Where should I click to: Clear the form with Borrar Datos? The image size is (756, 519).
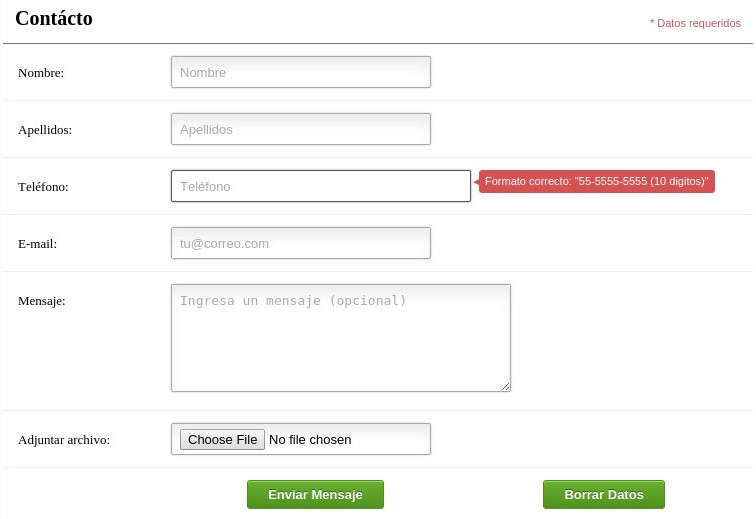[x=604, y=494]
